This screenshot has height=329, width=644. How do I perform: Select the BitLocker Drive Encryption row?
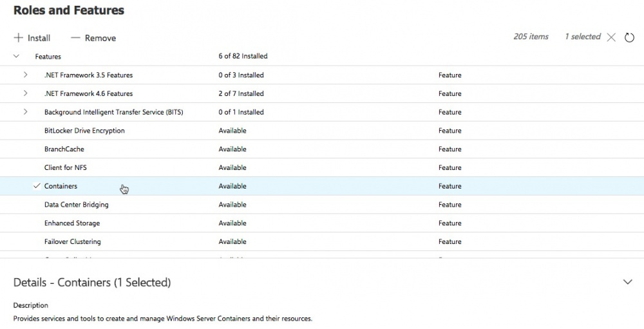84,131
